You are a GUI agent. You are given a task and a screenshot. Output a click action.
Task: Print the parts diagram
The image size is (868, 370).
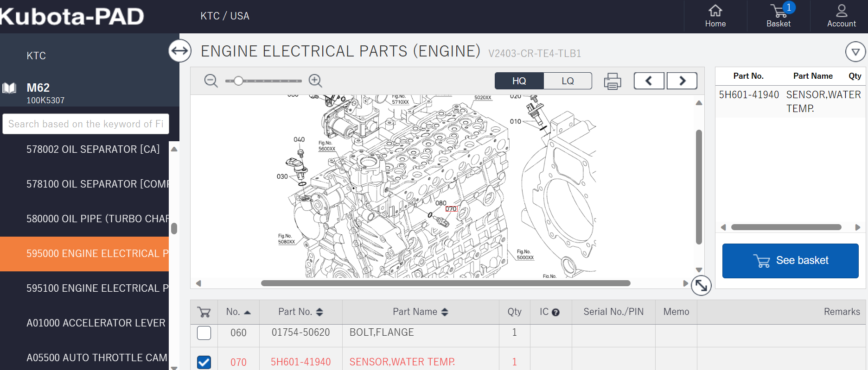coord(613,81)
